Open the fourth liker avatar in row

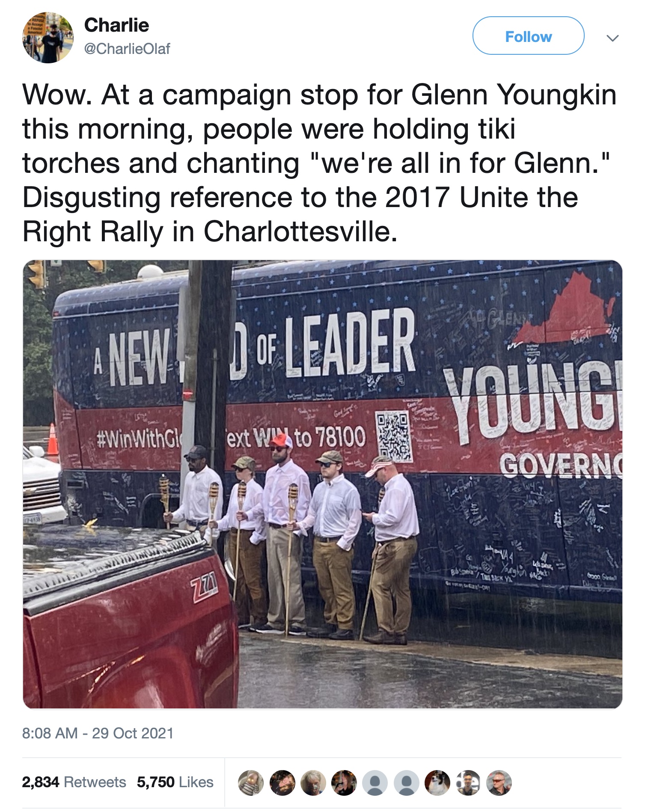tap(344, 783)
